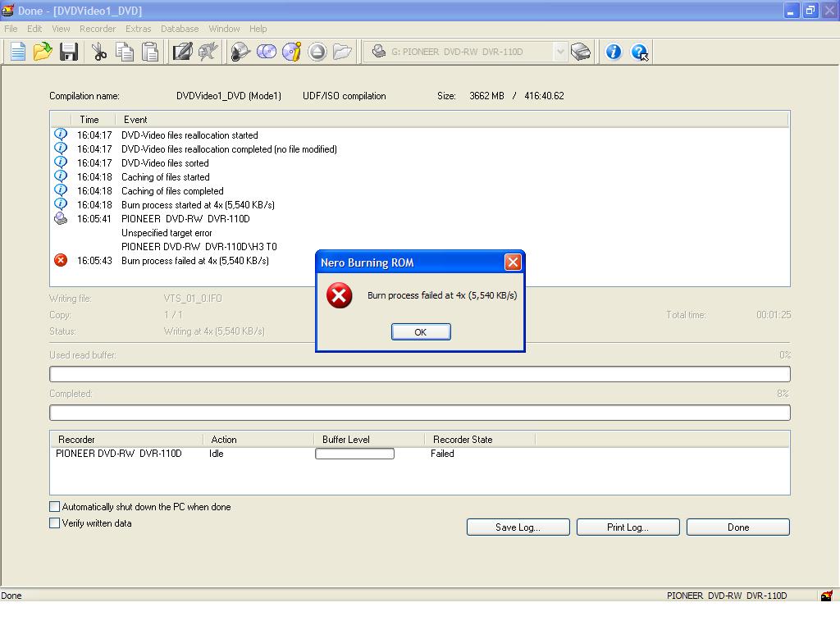Viewport: 840px width, 630px height.
Task: Open the Database menu
Action: [180, 29]
